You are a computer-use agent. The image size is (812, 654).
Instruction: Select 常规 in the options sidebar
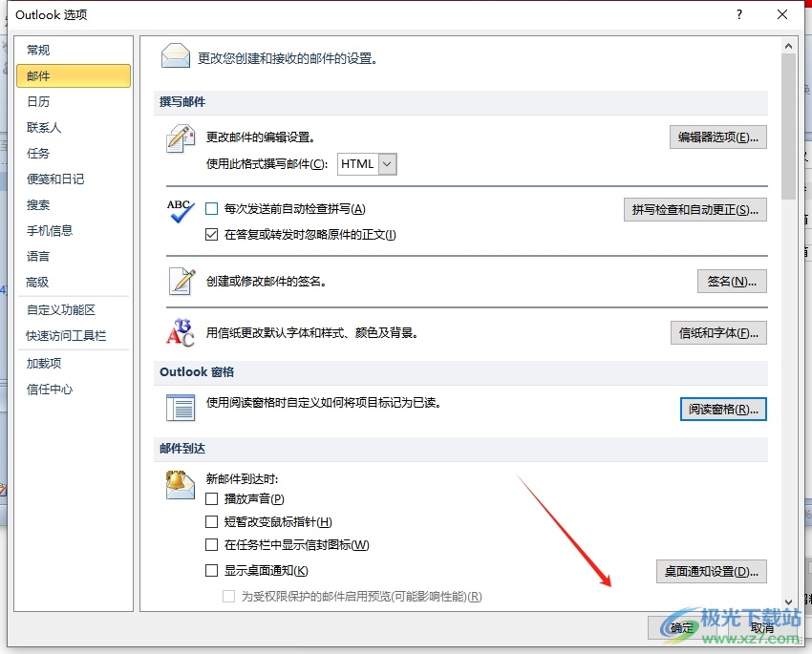(x=74, y=51)
